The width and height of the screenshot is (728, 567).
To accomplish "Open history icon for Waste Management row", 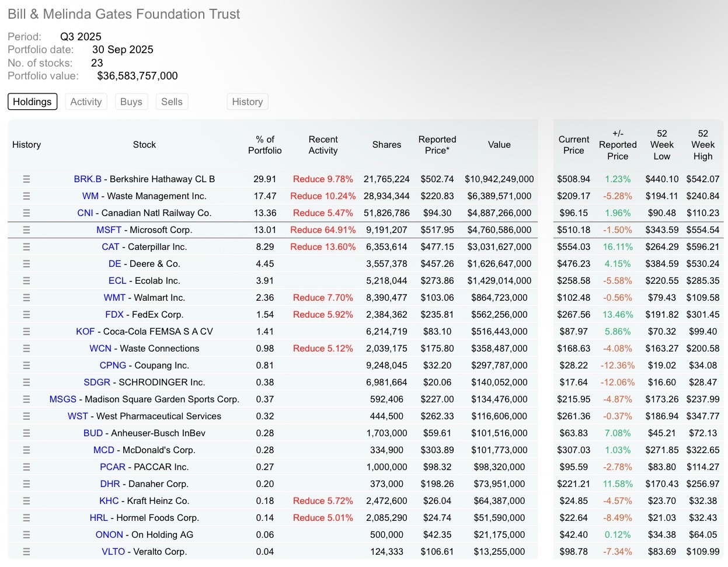I will 26,196.
